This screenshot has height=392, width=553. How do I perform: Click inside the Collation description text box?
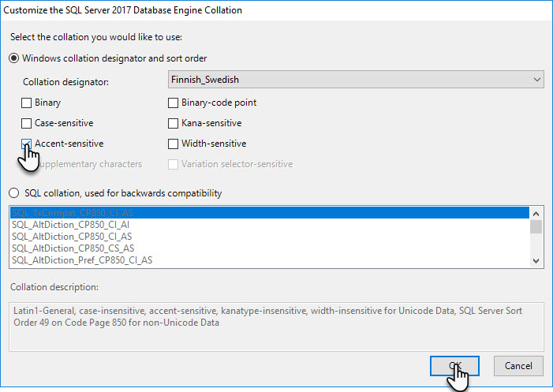click(x=276, y=327)
